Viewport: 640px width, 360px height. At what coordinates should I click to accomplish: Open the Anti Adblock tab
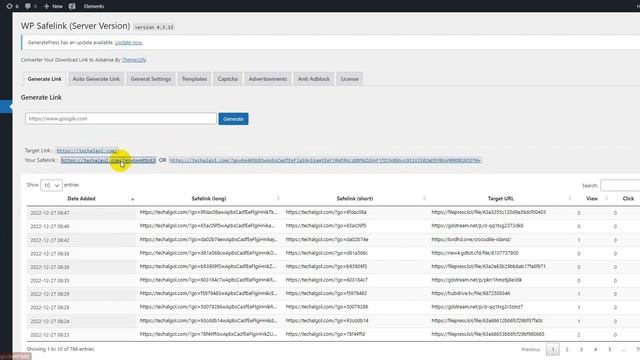point(313,79)
